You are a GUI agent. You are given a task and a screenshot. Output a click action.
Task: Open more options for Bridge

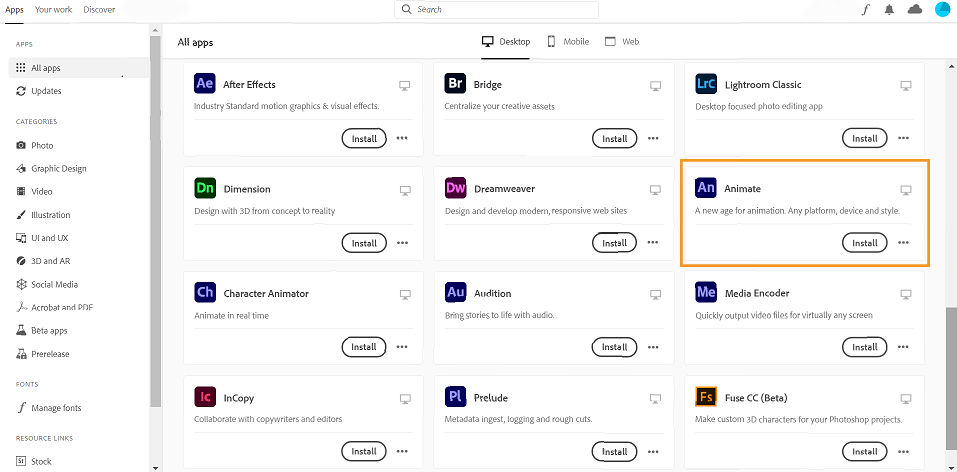pos(653,138)
